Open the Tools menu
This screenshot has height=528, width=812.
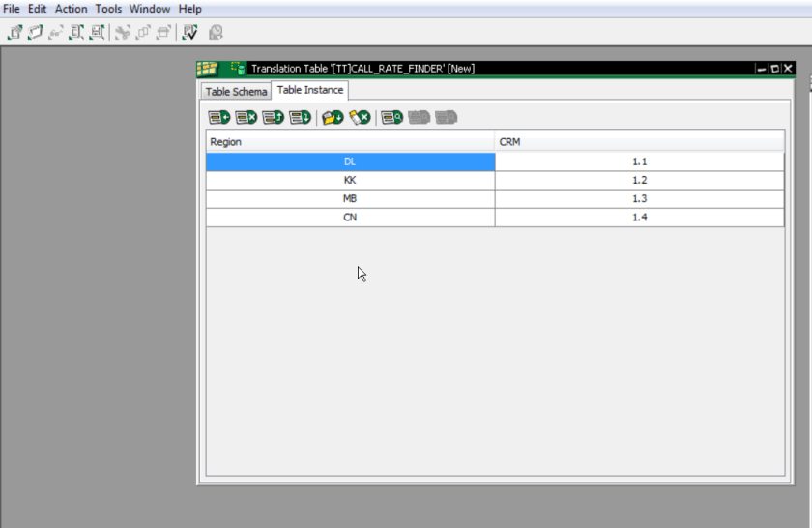click(x=108, y=9)
